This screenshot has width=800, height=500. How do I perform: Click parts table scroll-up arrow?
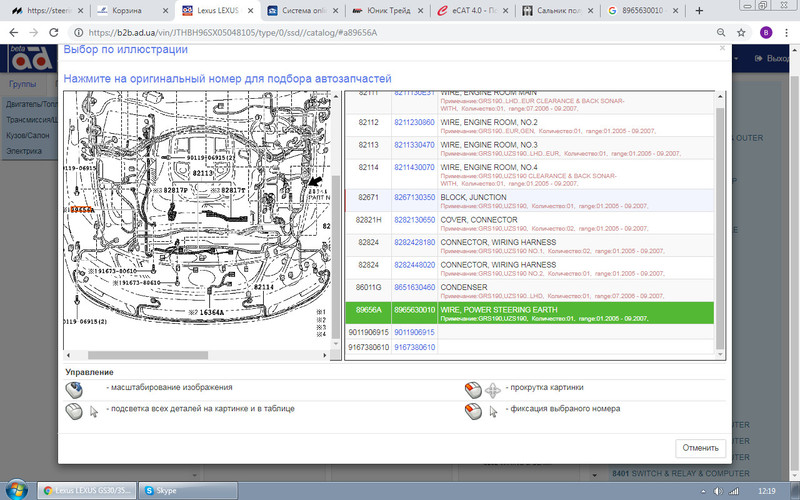pos(720,96)
